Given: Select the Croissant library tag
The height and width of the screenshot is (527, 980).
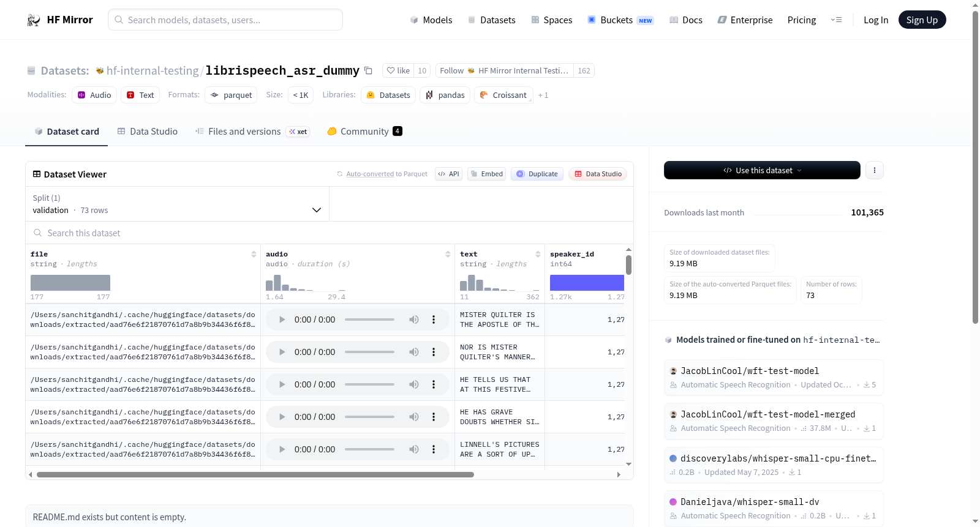Looking at the screenshot, I should click(503, 95).
